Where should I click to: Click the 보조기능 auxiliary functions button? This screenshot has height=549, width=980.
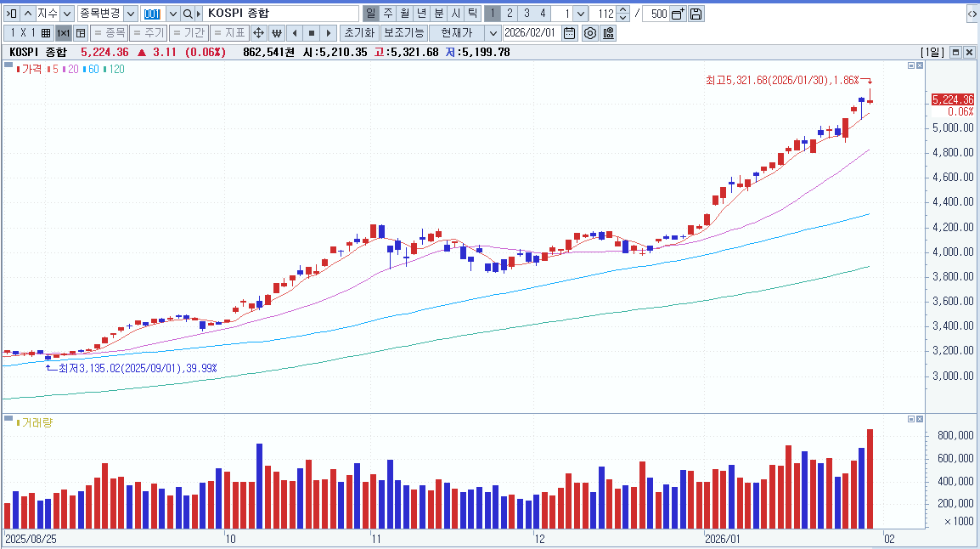(x=403, y=33)
